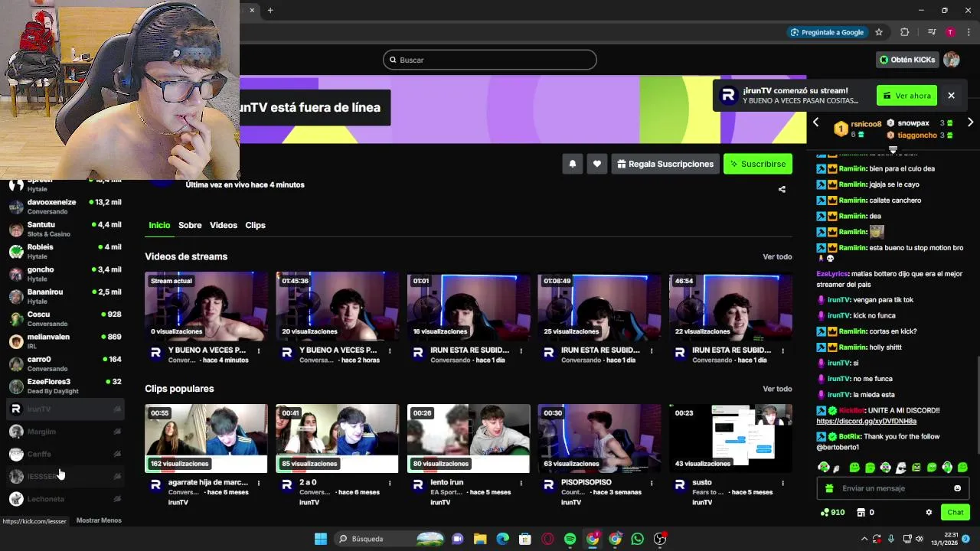The height and width of the screenshot is (551, 980).
Task: Bookmark this page with the star icon
Action: [x=879, y=32]
